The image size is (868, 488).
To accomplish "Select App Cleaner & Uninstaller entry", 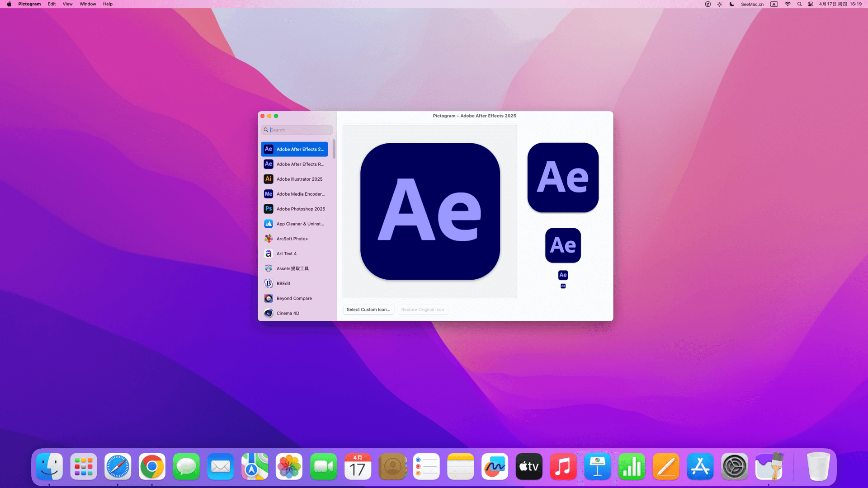I will coord(300,224).
